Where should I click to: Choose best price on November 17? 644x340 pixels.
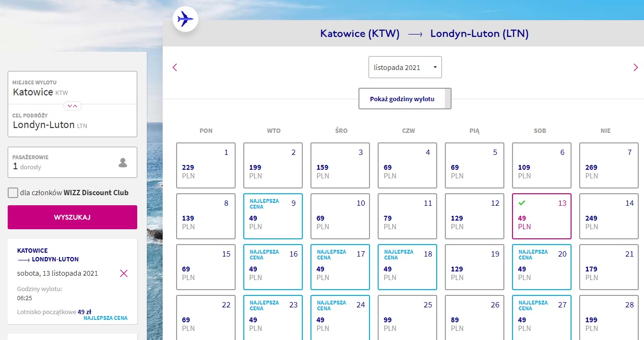[340, 267]
